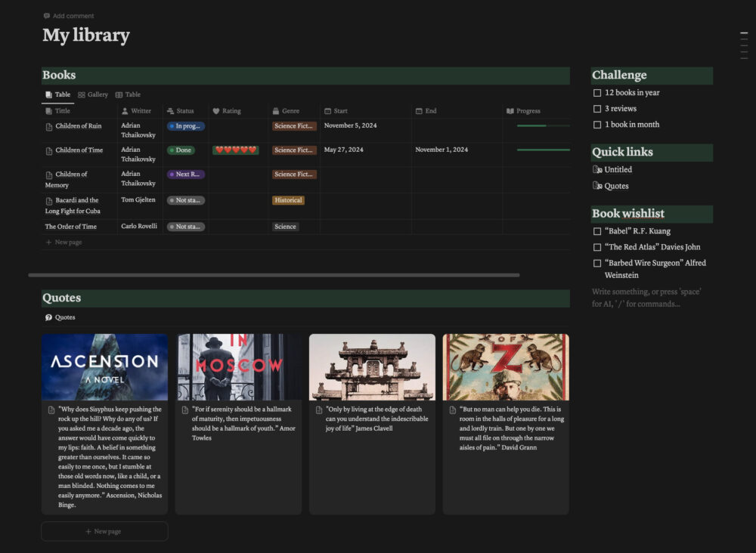
Task: Open the Not started status for The Order of Time
Action: click(x=185, y=226)
